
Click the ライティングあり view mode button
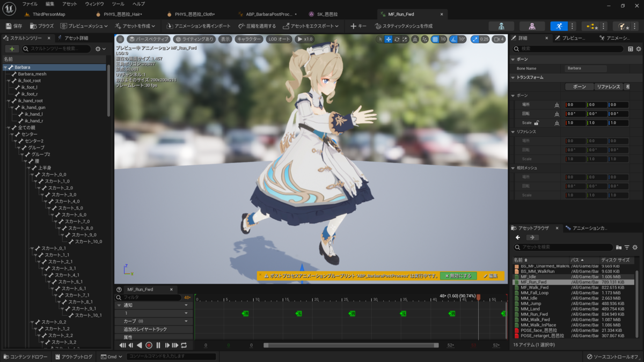pyautogui.click(x=195, y=39)
